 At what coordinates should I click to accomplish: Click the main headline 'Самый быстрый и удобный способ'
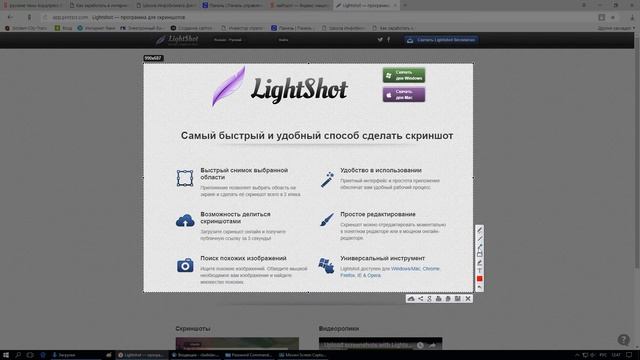click(x=317, y=136)
